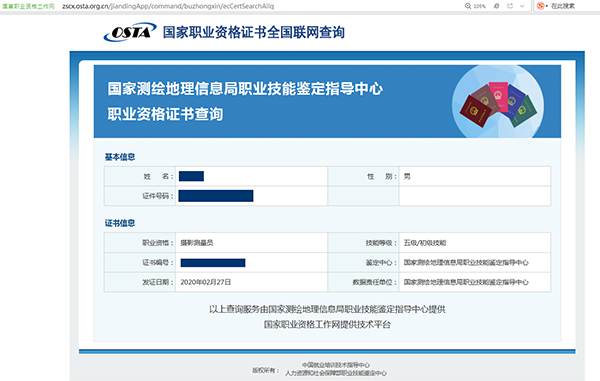Click the 数据责任单位 label cell

point(363,282)
